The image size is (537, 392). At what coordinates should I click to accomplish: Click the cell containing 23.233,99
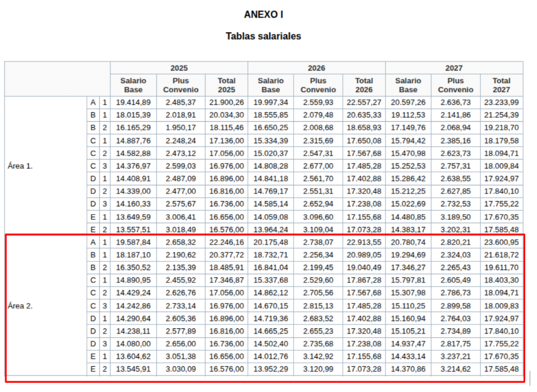tap(501, 102)
